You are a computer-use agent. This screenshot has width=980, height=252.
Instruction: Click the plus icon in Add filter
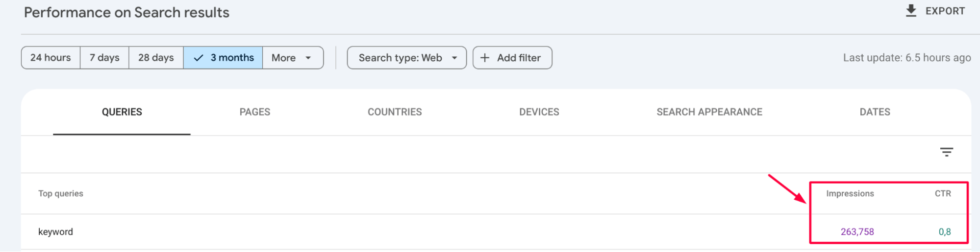click(485, 58)
